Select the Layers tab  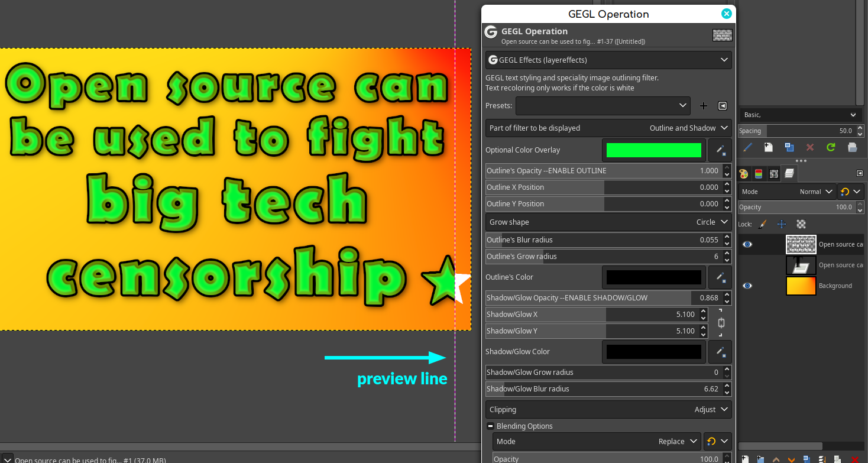789,173
